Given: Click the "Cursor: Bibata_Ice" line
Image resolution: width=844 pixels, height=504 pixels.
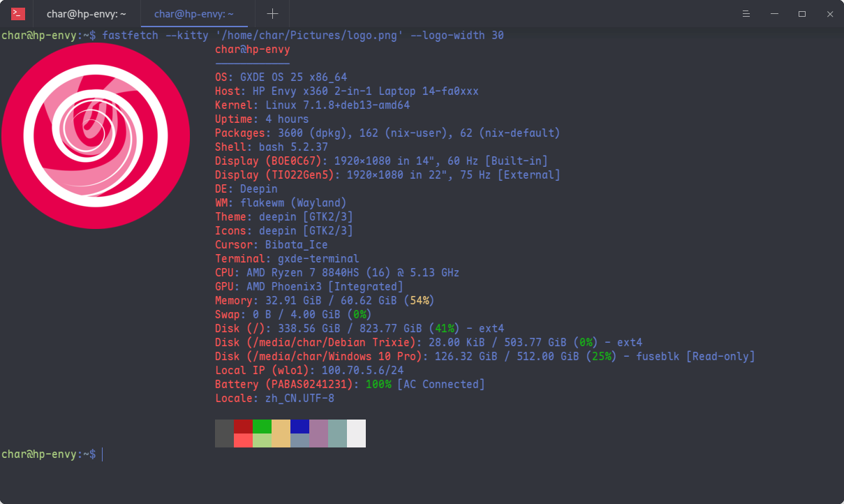Looking at the screenshot, I should pos(272,245).
